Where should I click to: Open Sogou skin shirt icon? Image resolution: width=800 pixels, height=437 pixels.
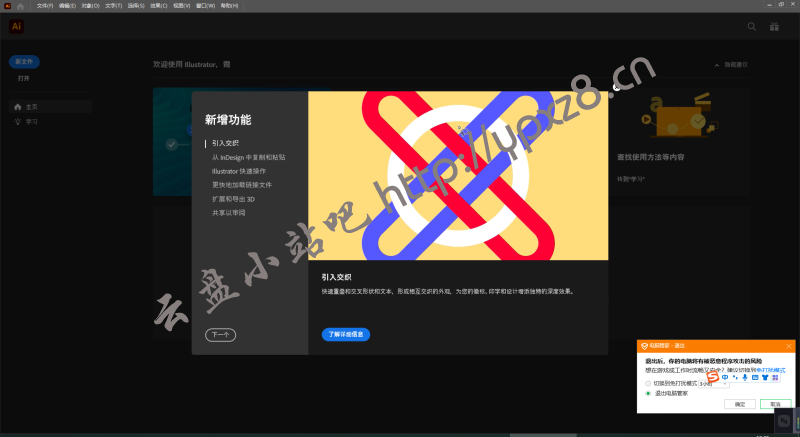tap(765, 377)
